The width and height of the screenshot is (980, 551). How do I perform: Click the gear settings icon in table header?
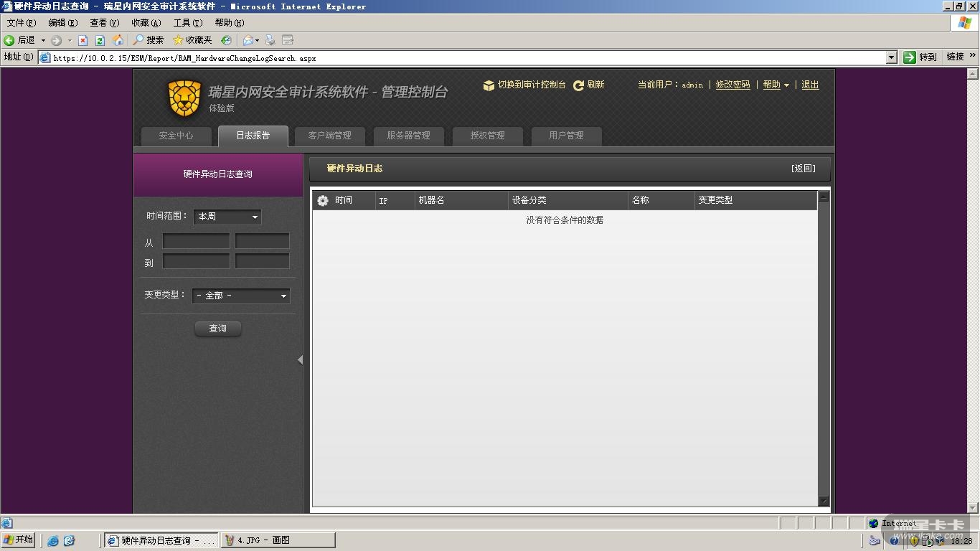pos(323,201)
